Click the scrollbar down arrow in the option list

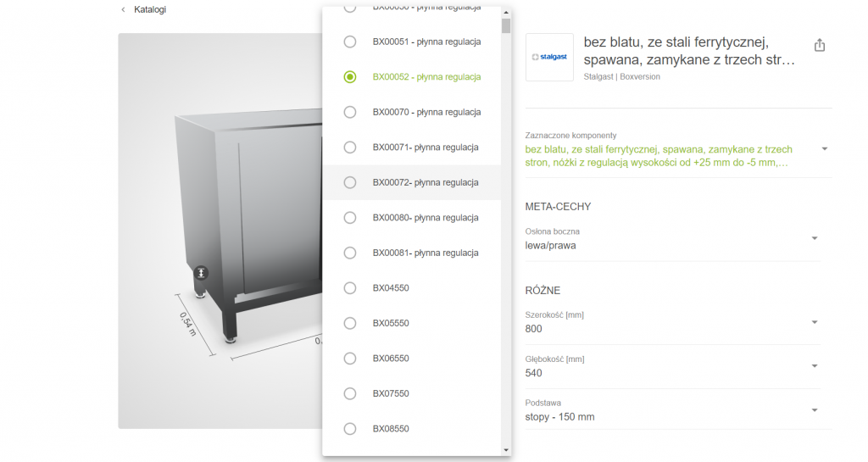click(x=506, y=450)
